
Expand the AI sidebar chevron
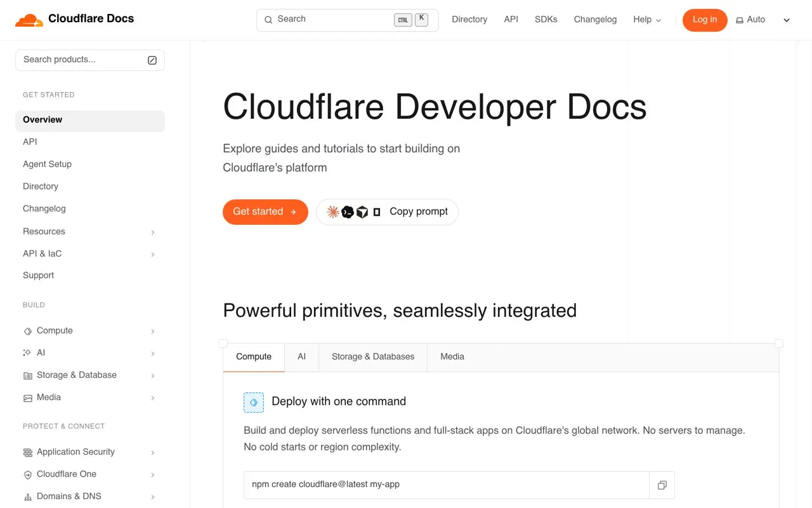(153, 354)
